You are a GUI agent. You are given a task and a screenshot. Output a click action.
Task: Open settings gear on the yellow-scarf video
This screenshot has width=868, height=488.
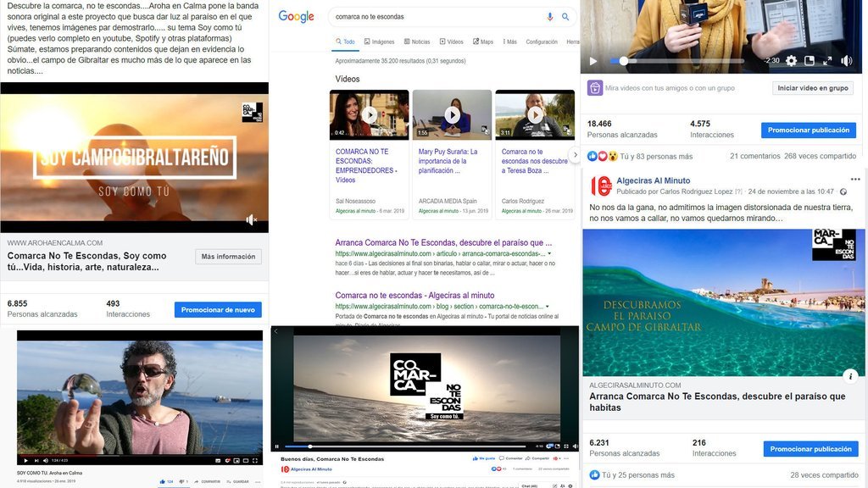791,61
